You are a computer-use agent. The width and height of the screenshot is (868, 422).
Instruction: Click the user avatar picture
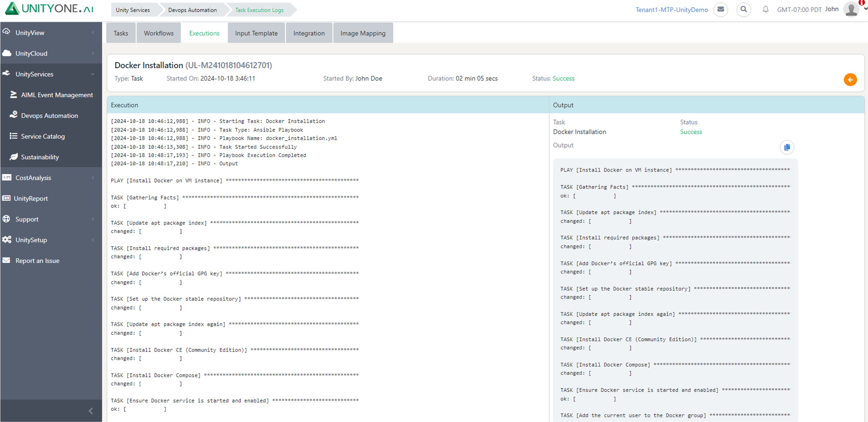[x=851, y=9]
